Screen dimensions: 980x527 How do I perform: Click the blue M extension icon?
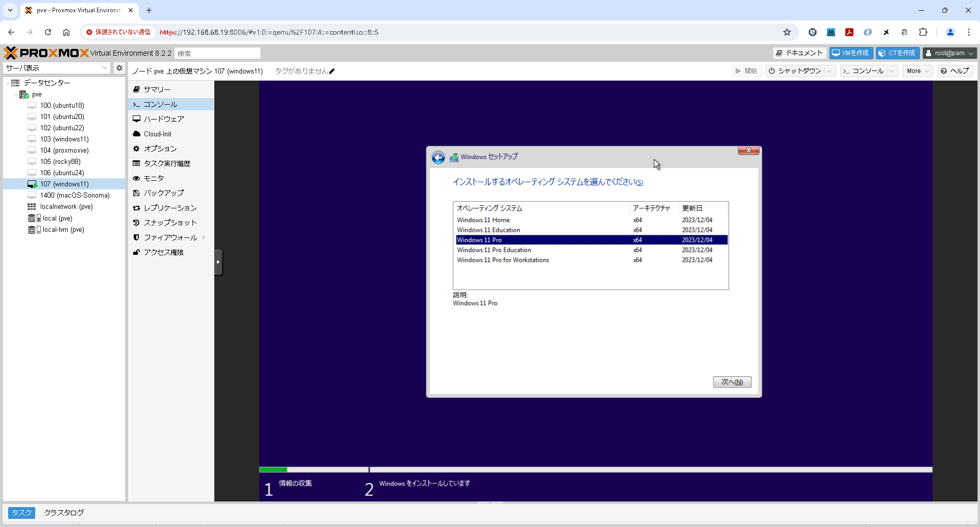tap(831, 32)
